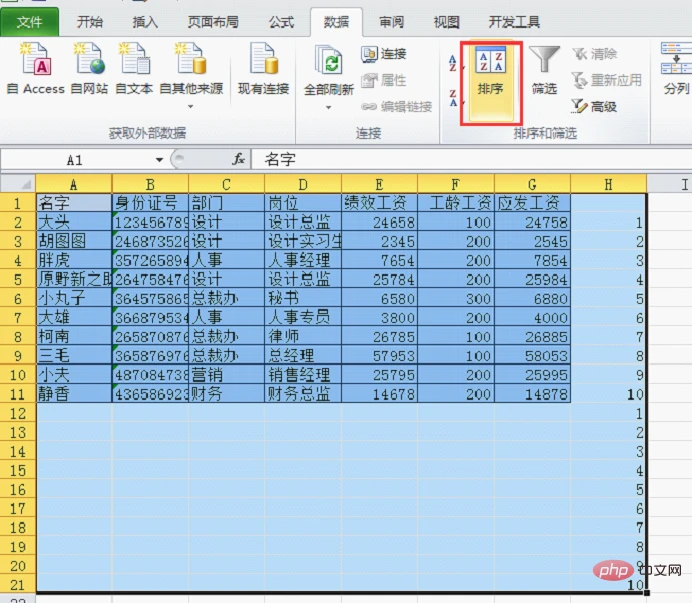This screenshot has width=692, height=603.
Task: Sort descending with Z-A icon
Action: [454, 98]
